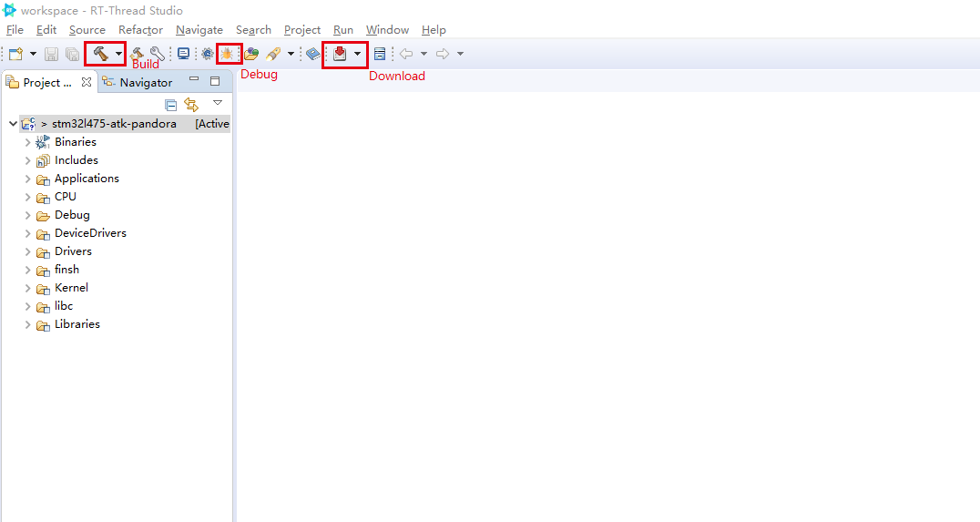Viewport: 980px width, 522px height.
Task: Toggle Link with Editor icon
Action: pos(191,105)
